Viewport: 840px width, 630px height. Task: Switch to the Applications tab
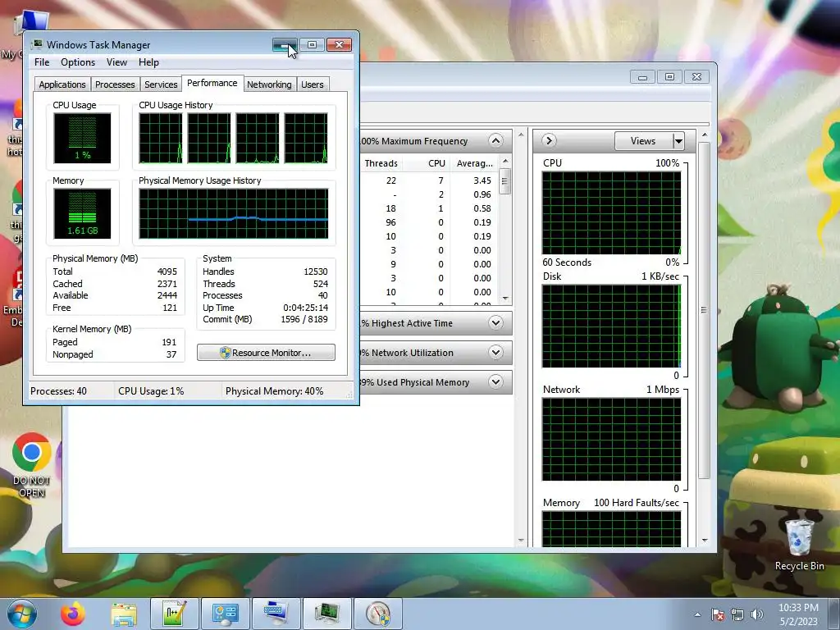62,84
